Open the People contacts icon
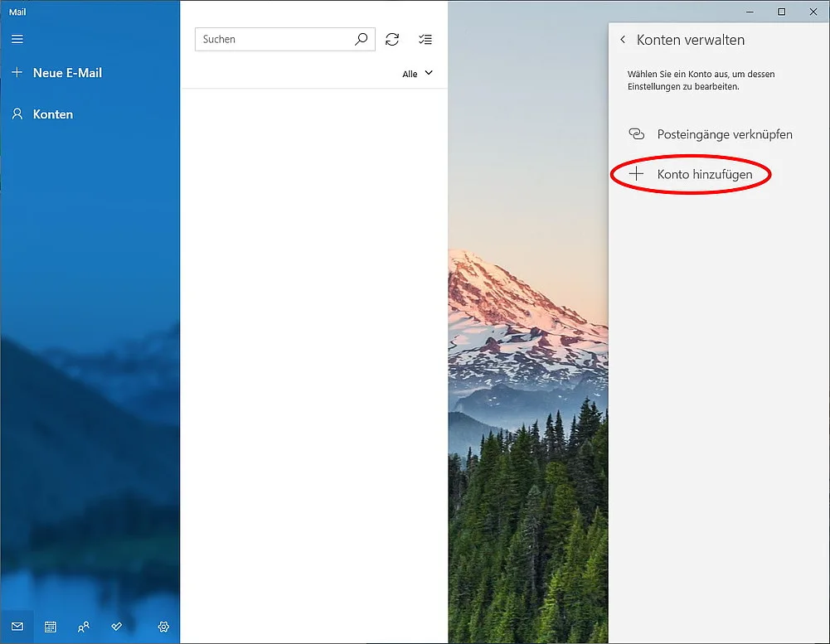830x644 pixels. point(84,627)
